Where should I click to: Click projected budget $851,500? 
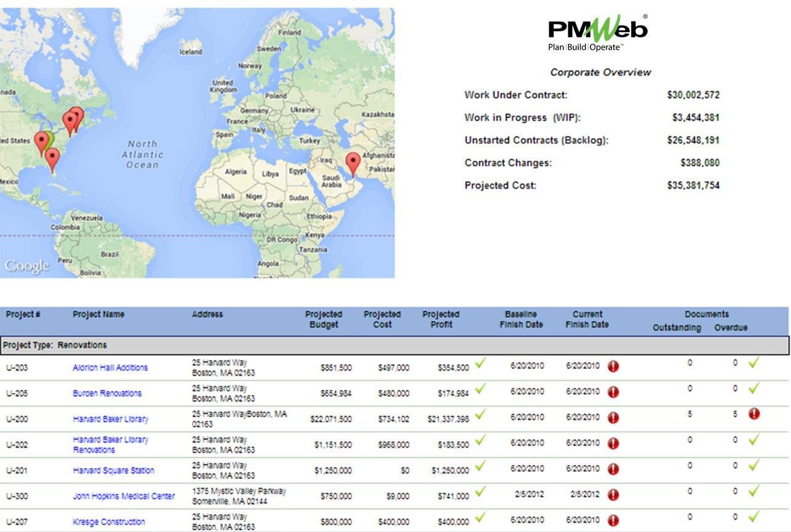click(x=336, y=368)
